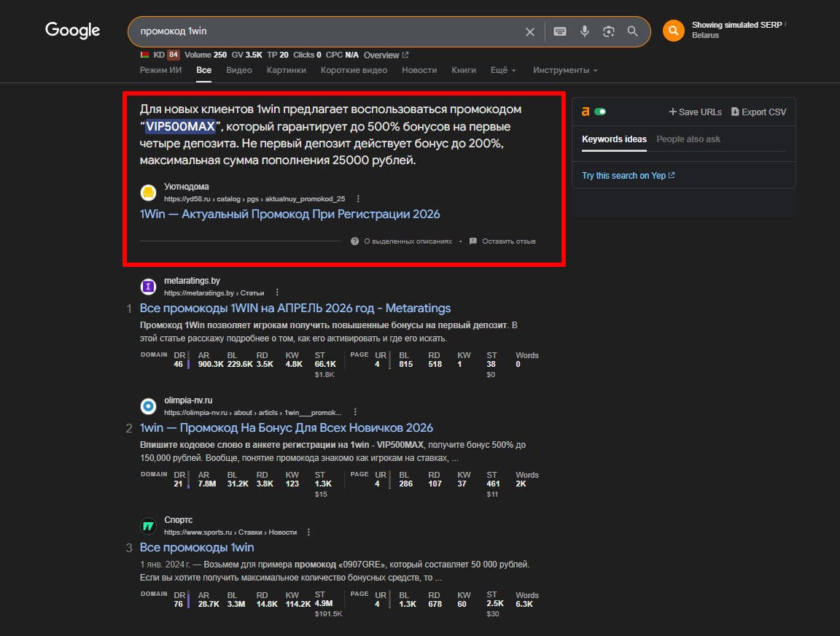Open three-dot options on featured snippet source
This screenshot has height=636, width=840.
tap(358, 198)
